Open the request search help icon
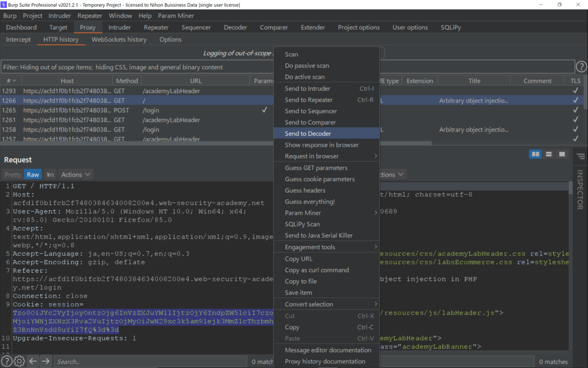This screenshot has height=368, width=588. pyautogui.click(x=6, y=362)
